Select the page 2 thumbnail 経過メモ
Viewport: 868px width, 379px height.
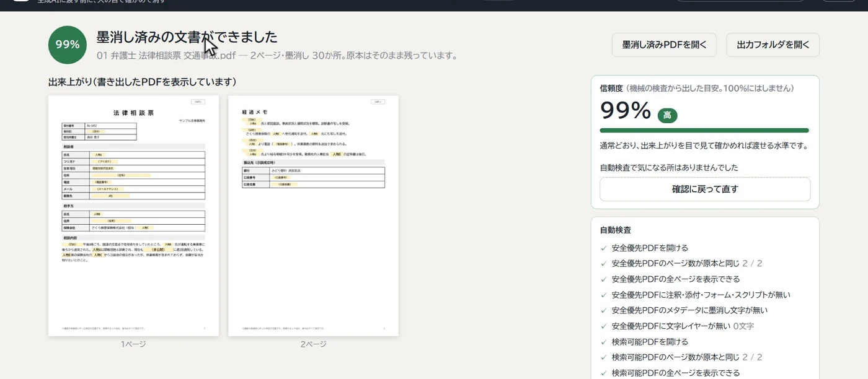click(313, 216)
